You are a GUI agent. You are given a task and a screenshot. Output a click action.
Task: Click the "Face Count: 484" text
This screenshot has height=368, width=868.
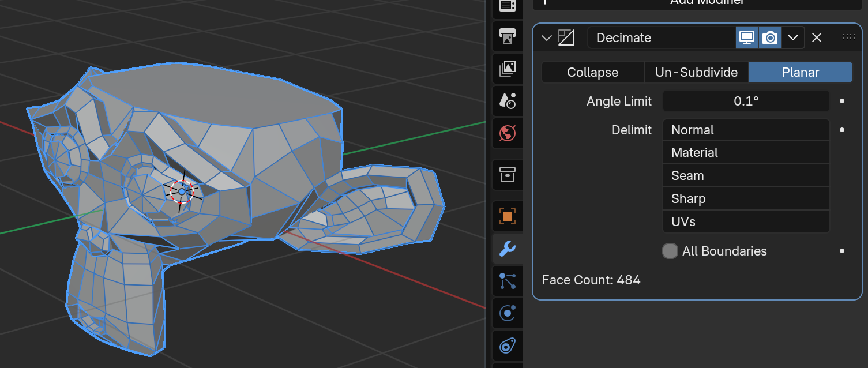coord(591,280)
